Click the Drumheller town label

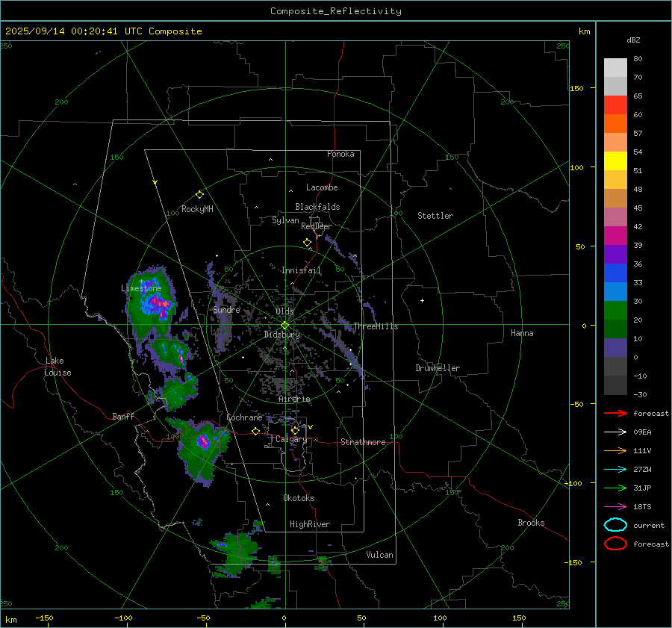pyautogui.click(x=438, y=368)
